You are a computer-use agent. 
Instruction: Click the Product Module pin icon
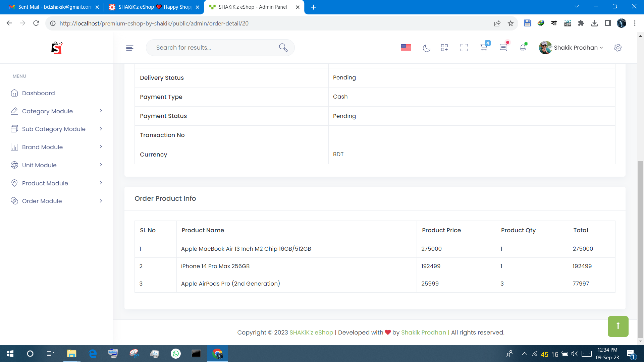14,183
